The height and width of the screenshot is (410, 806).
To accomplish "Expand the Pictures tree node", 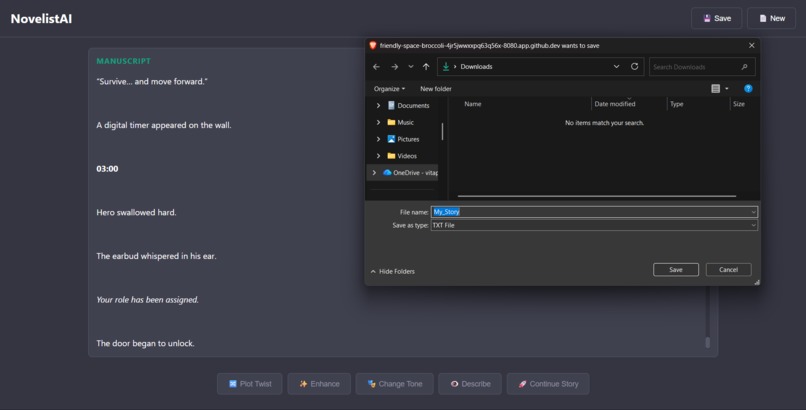I will (x=378, y=139).
